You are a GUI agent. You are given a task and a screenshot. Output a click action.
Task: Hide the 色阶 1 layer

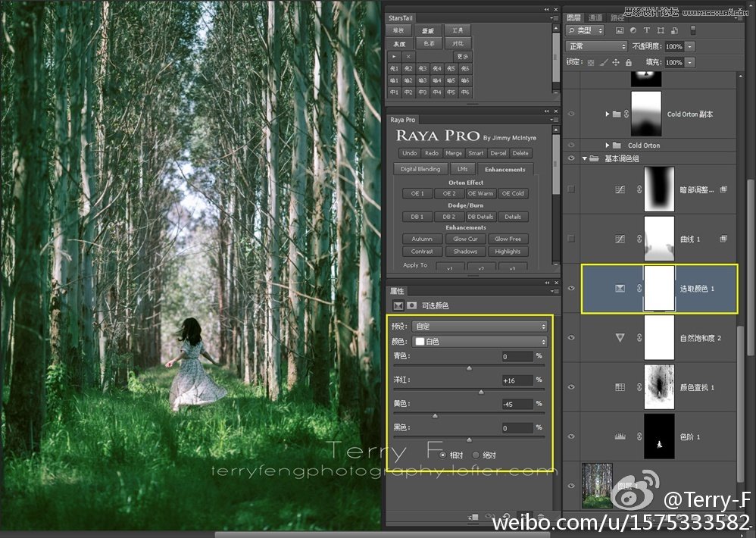[571, 436]
